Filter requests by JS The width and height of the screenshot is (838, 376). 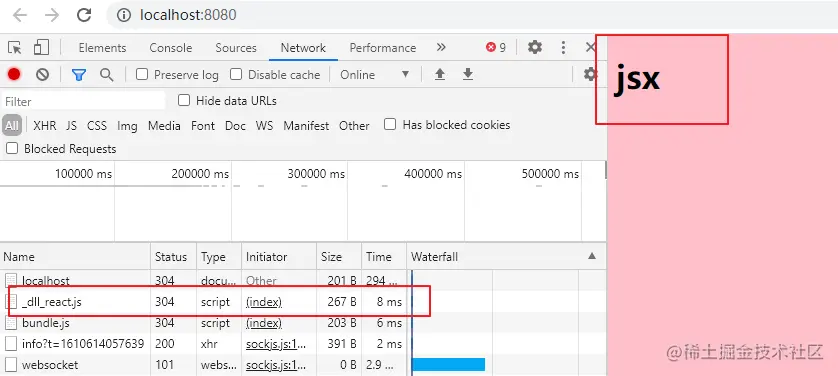72,126
